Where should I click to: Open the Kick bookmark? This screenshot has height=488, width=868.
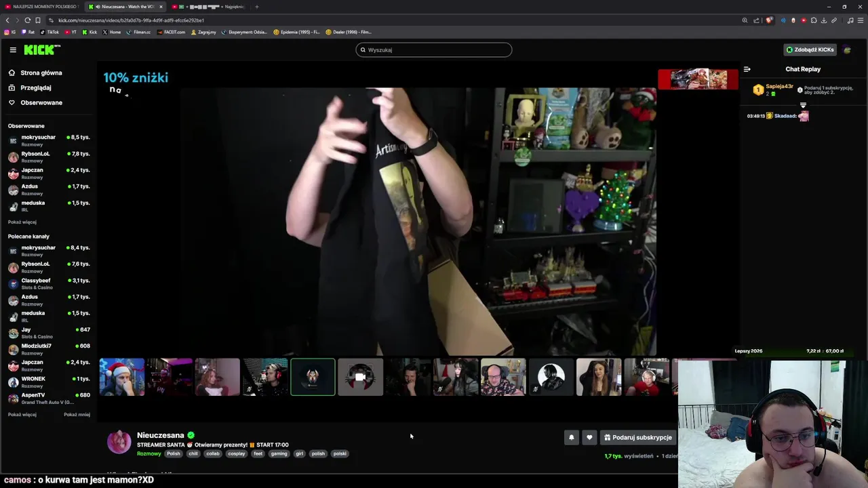click(90, 32)
